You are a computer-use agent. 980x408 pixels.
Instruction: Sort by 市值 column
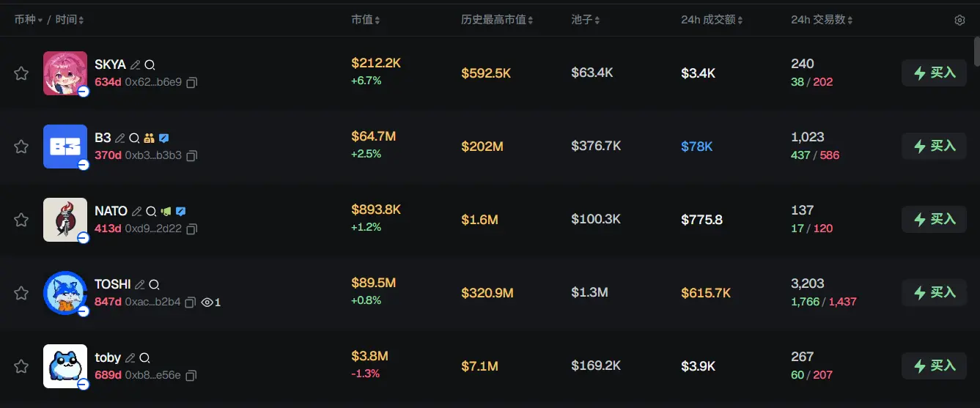click(365, 20)
